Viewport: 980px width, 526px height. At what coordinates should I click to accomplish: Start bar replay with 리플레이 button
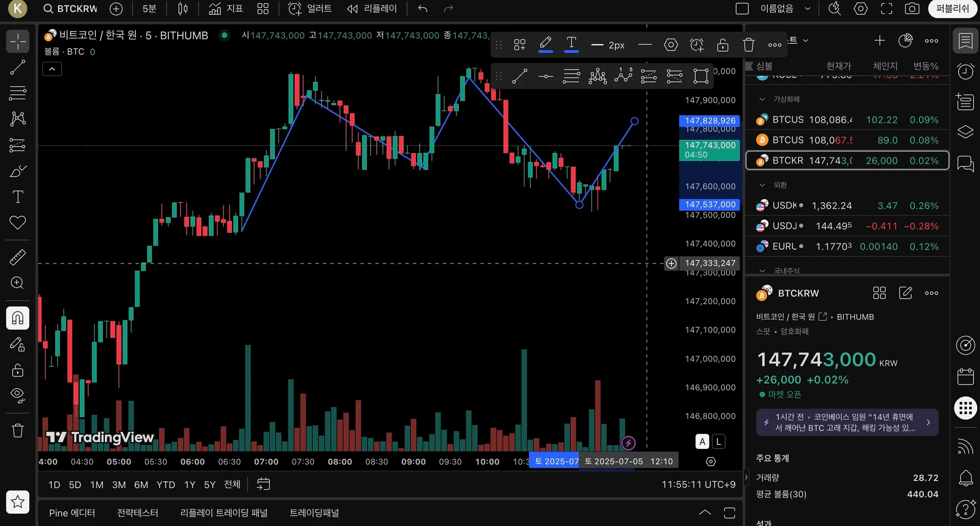point(372,9)
